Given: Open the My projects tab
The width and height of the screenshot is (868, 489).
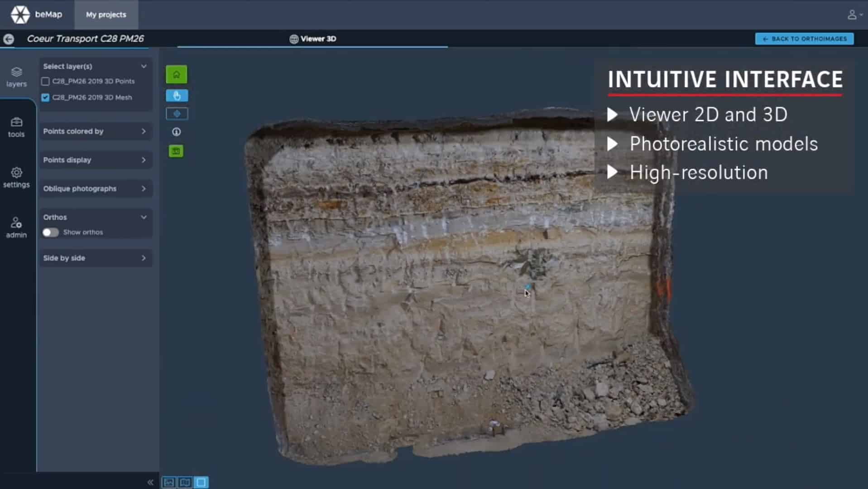Looking at the screenshot, I should pyautogui.click(x=106, y=15).
